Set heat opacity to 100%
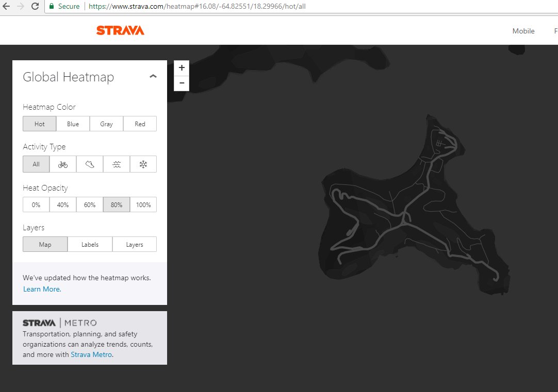This screenshot has width=558, height=392. 143,204
